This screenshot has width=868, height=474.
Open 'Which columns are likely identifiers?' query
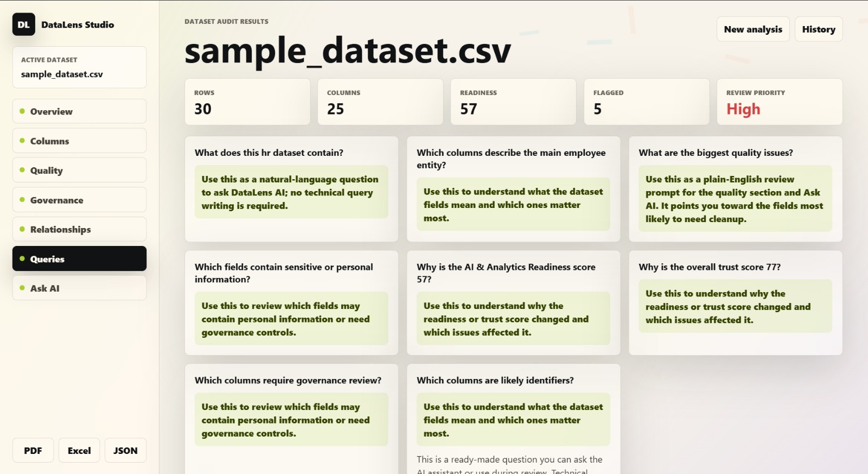[x=514, y=419]
